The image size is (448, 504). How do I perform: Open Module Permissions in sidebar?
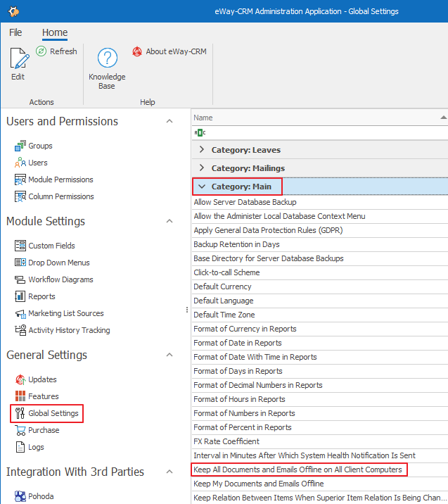pos(60,179)
